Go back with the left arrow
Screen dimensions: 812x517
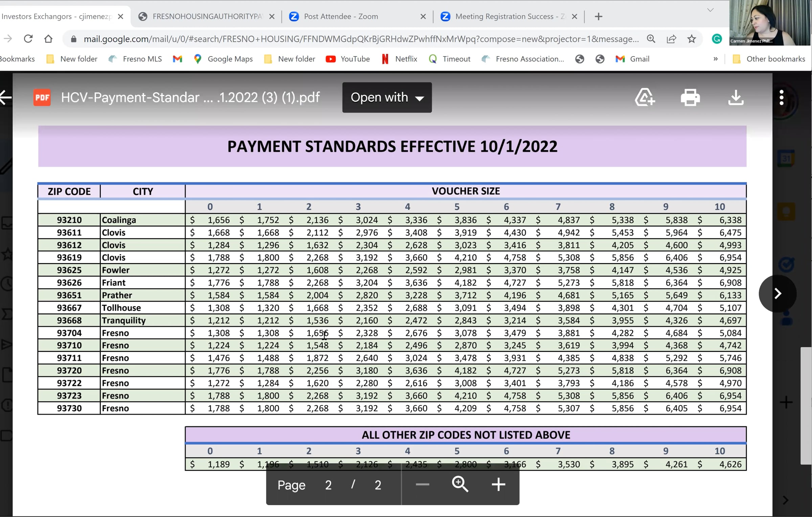6,98
